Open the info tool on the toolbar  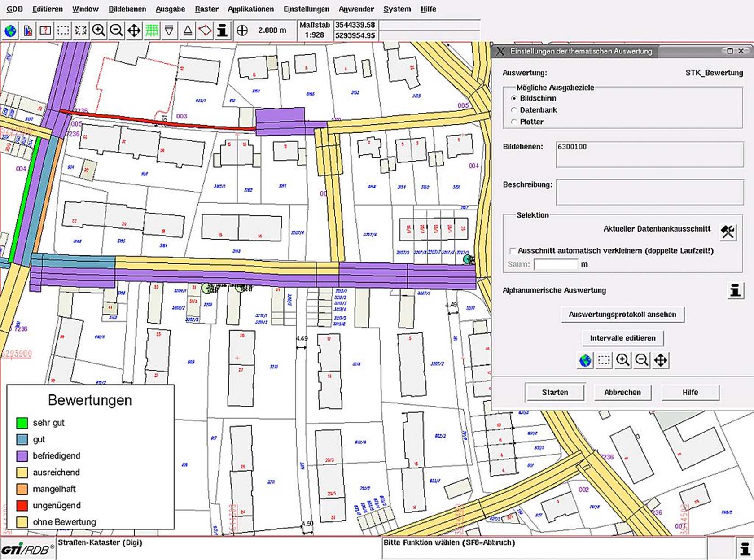point(221,31)
